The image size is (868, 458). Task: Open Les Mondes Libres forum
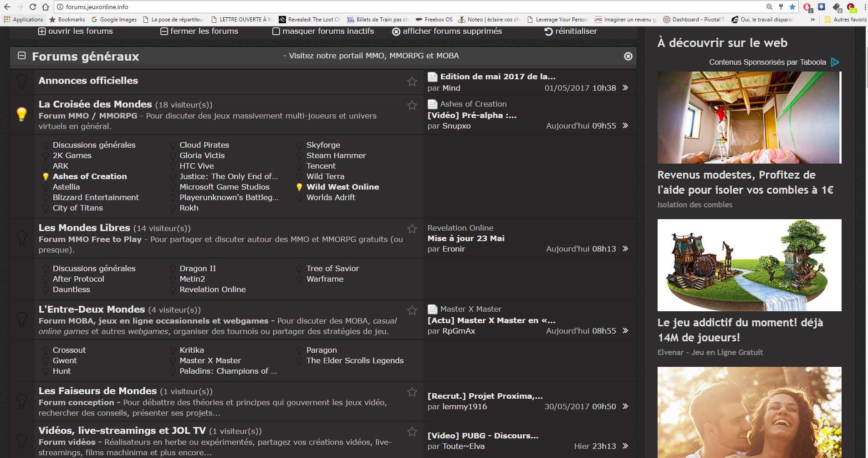[84, 228]
